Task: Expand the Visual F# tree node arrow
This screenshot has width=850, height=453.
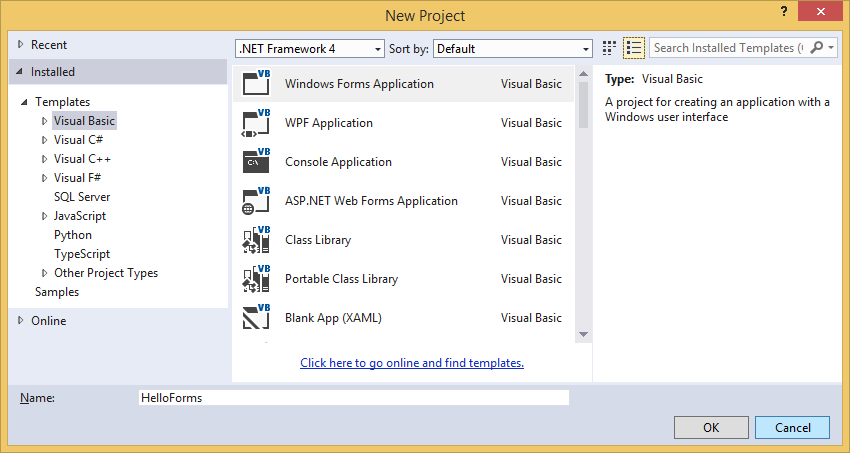Action: click(44, 178)
